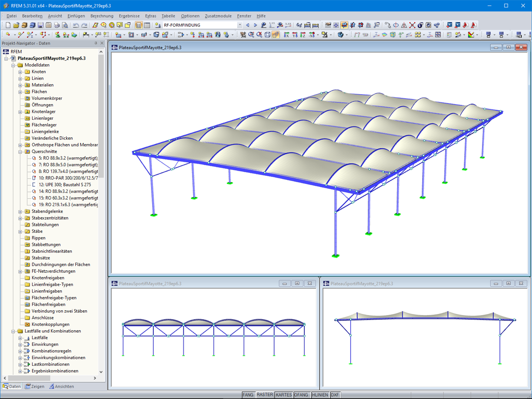The height and width of the screenshot is (399, 532).
Task: Expand the Querschnitte tree node
Action: (21, 151)
